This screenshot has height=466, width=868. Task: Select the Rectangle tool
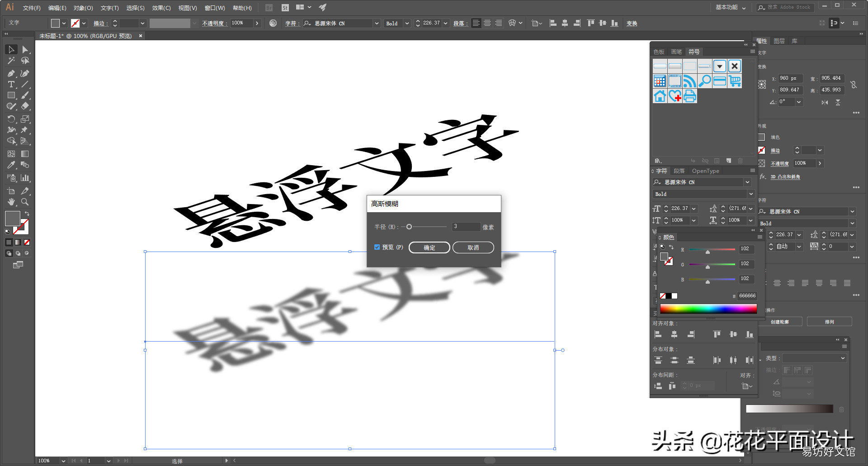click(11, 95)
